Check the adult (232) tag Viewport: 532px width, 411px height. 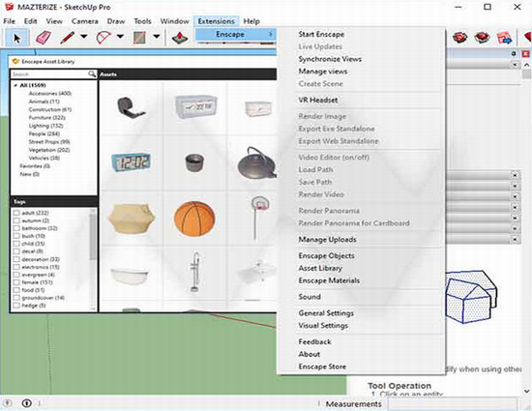tap(15, 213)
